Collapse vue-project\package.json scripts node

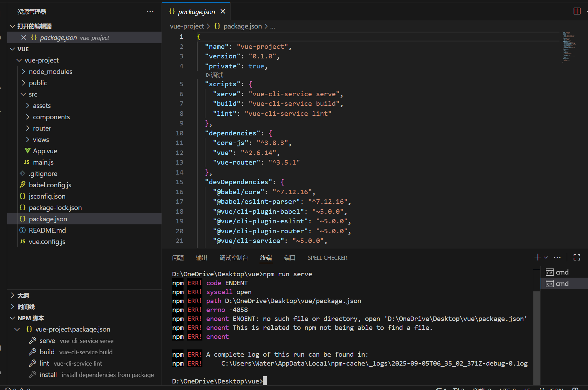(17, 329)
